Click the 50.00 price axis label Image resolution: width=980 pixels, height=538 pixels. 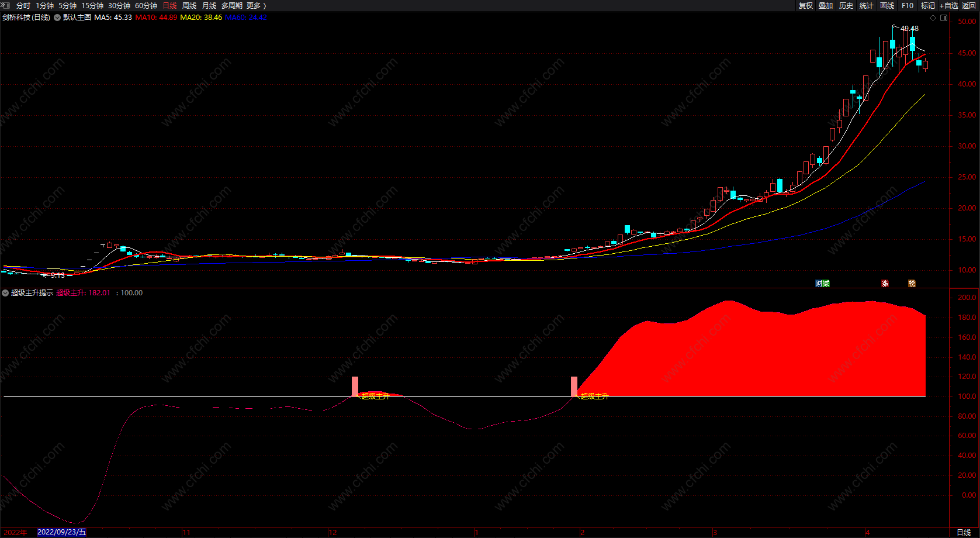click(967, 22)
